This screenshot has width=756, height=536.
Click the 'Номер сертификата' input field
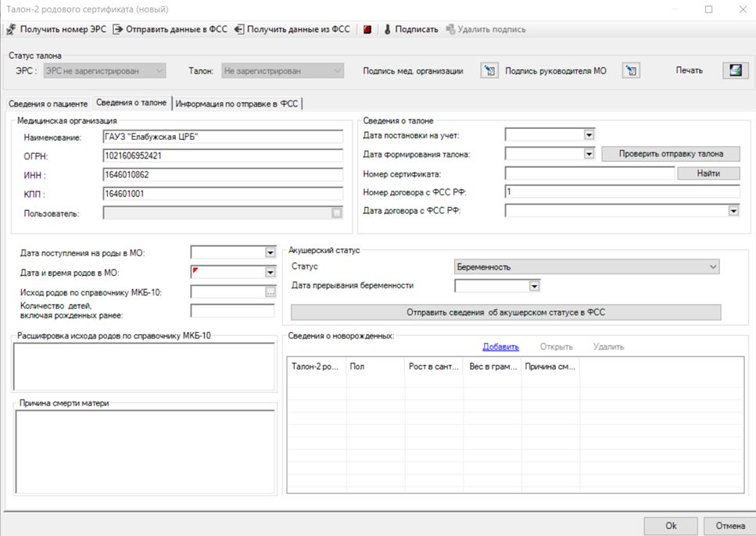tap(589, 173)
